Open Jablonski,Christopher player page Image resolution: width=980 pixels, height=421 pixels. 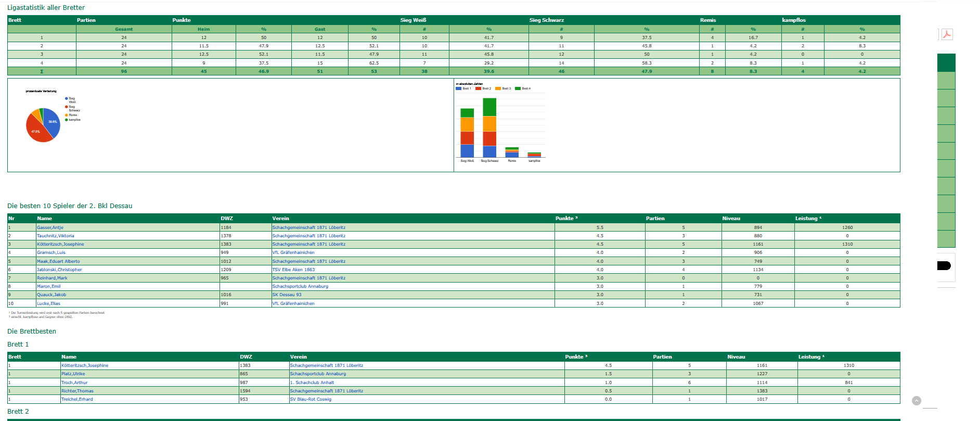[x=59, y=270]
